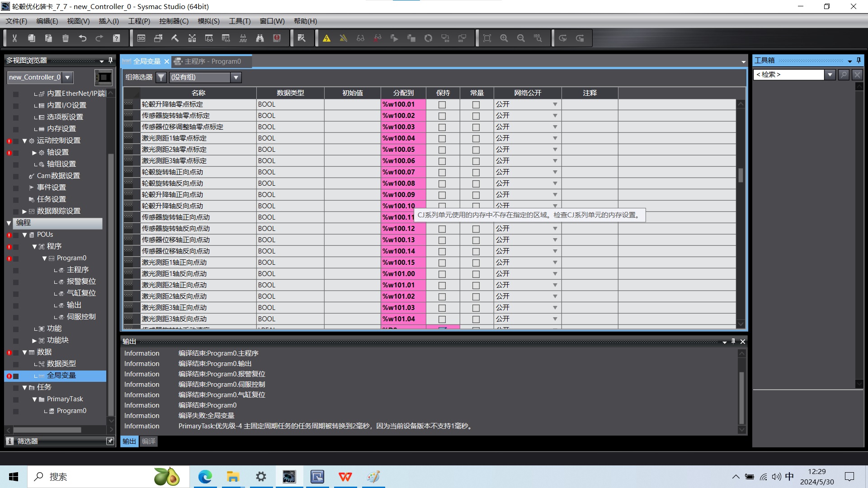This screenshot has width=868, height=488.
Task: Switch to the 编译 tab at the bottom
Action: click(x=148, y=441)
